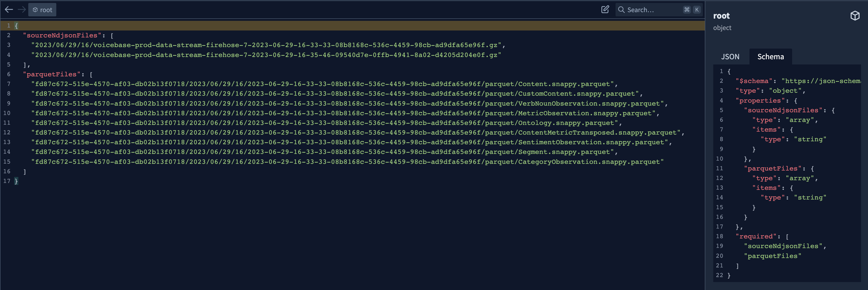
Task: Select the parquetFiles key on line 6
Action: (x=52, y=74)
